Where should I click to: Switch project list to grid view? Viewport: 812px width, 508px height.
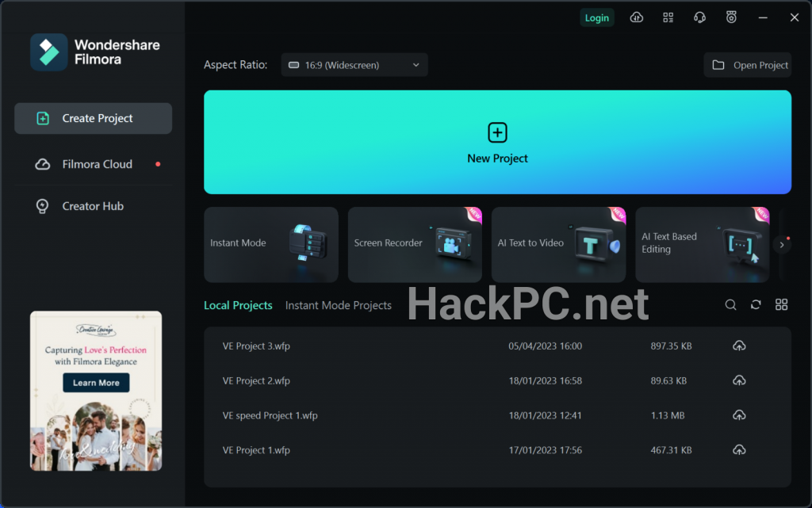tap(781, 305)
